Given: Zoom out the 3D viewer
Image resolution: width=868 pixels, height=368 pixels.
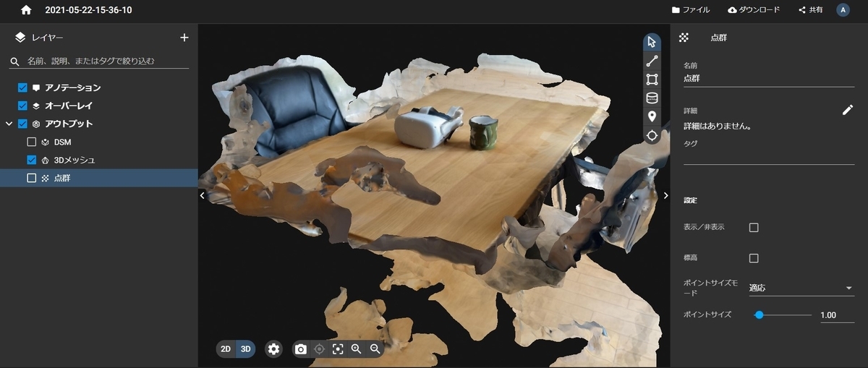Looking at the screenshot, I should click(375, 349).
